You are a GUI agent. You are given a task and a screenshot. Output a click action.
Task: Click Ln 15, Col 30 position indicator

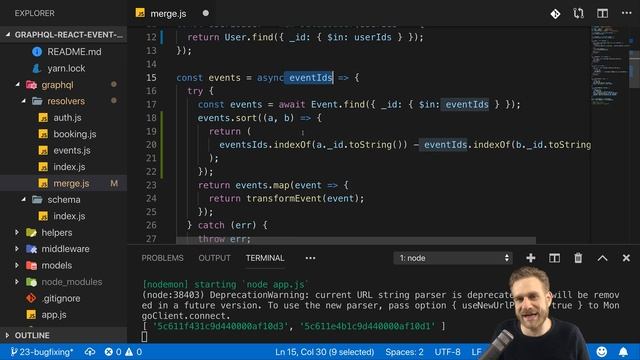[324, 351]
